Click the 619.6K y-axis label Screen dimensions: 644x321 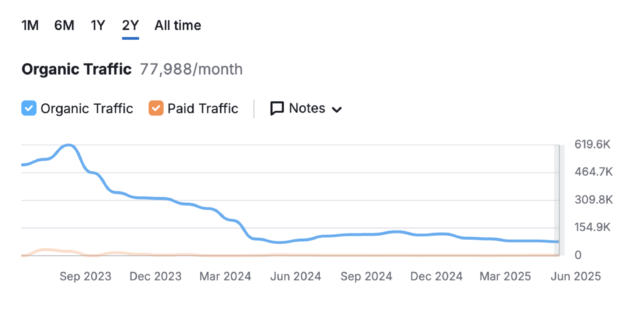coord(592,144)
